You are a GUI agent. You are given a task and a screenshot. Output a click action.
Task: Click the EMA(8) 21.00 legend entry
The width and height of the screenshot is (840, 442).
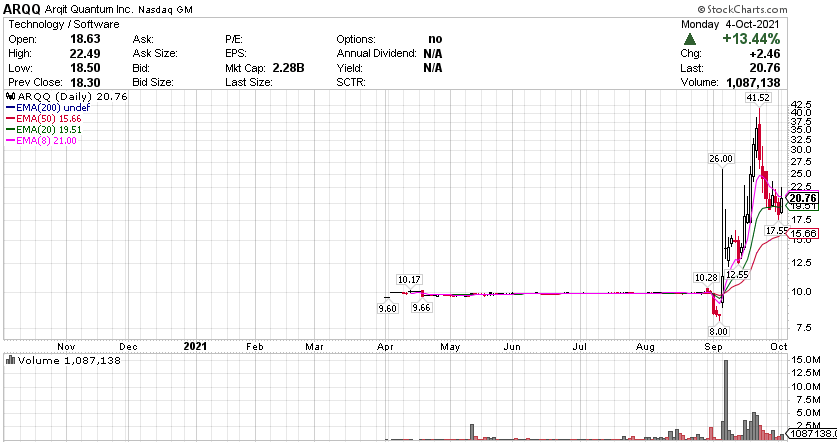point(41,141)
